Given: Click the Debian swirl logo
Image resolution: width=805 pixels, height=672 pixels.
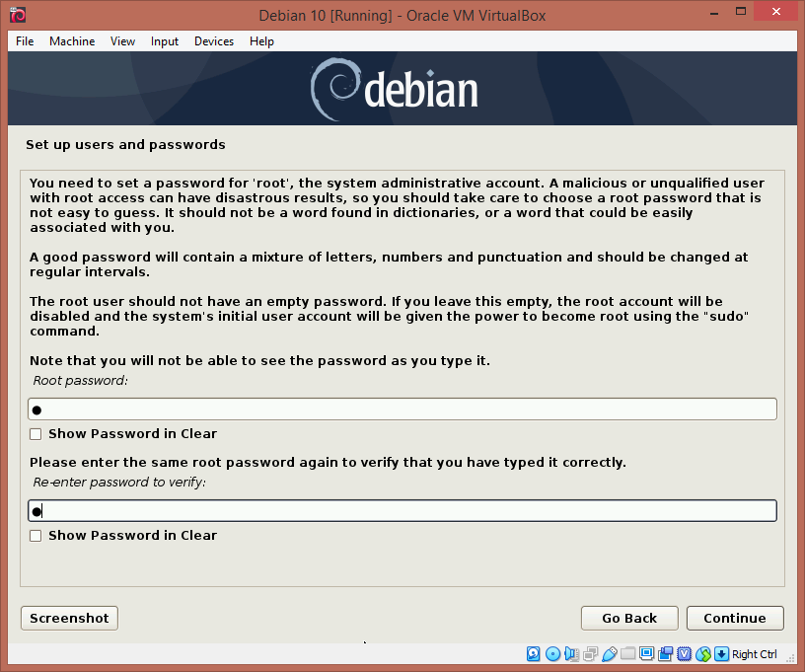Looking at the screenshot, I should 335,89.
